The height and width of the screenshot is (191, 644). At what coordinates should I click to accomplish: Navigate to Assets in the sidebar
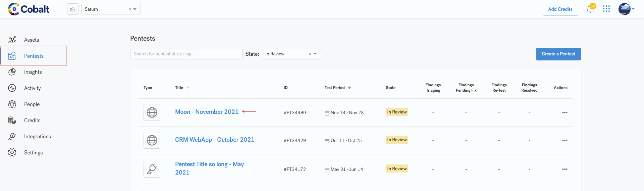pos(32,40)
